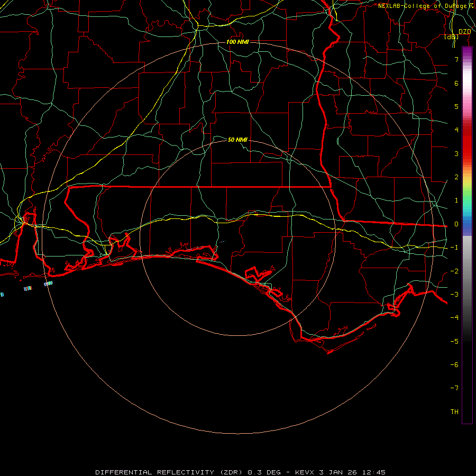Select the 2 value on the dB scale
Image resolution: width=476 pixels, height=476 pixels.
(x=456, y=177)
